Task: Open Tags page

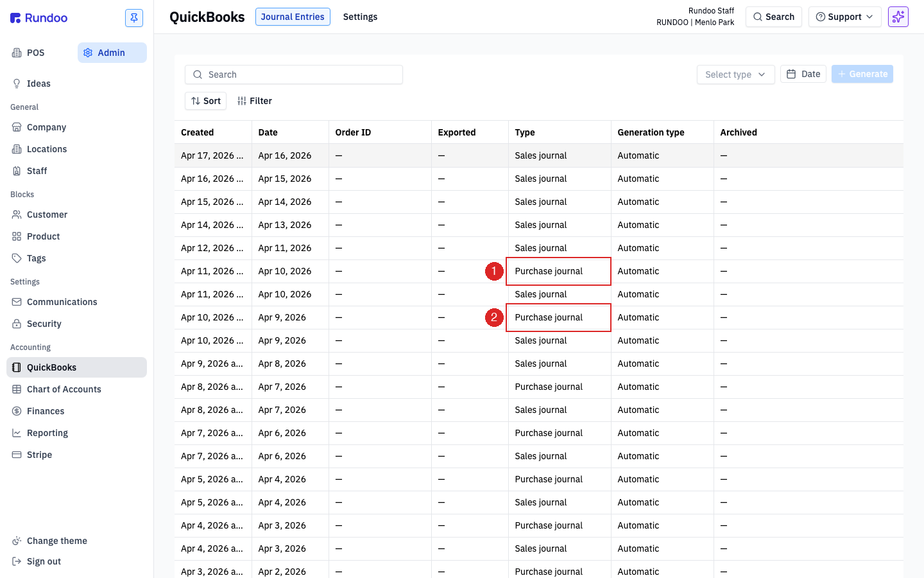Action: [x=77, y=258]
